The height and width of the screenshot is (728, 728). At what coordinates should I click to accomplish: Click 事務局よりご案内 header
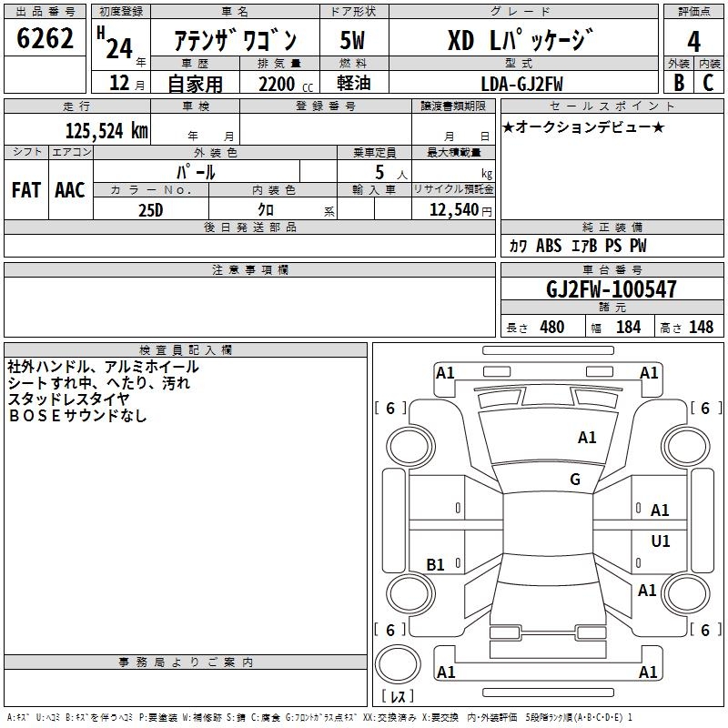186,662
